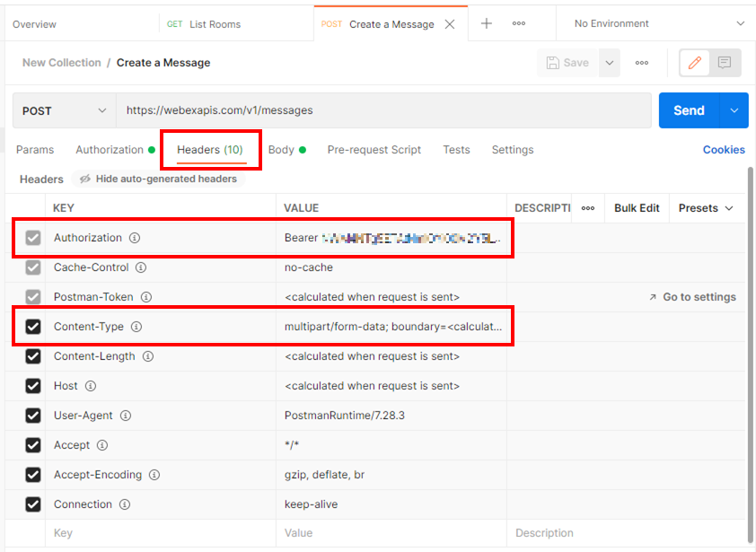Close the Create a Message tab

449,24
